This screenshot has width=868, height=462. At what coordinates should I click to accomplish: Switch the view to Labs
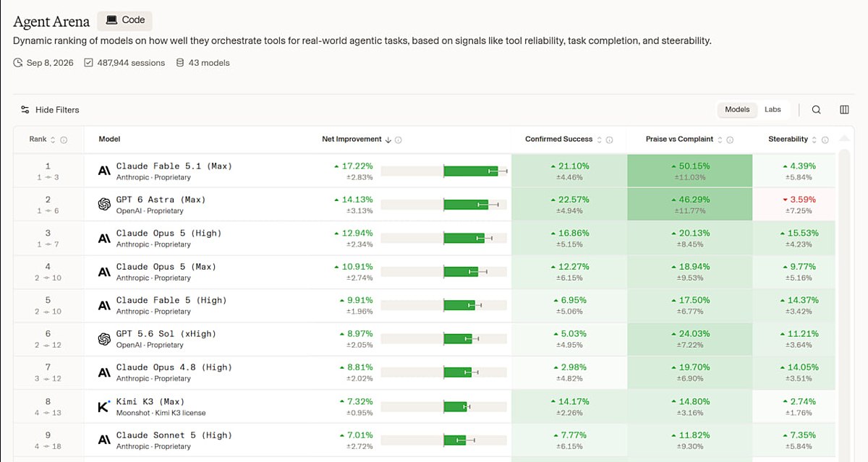(x=773, y=110)
